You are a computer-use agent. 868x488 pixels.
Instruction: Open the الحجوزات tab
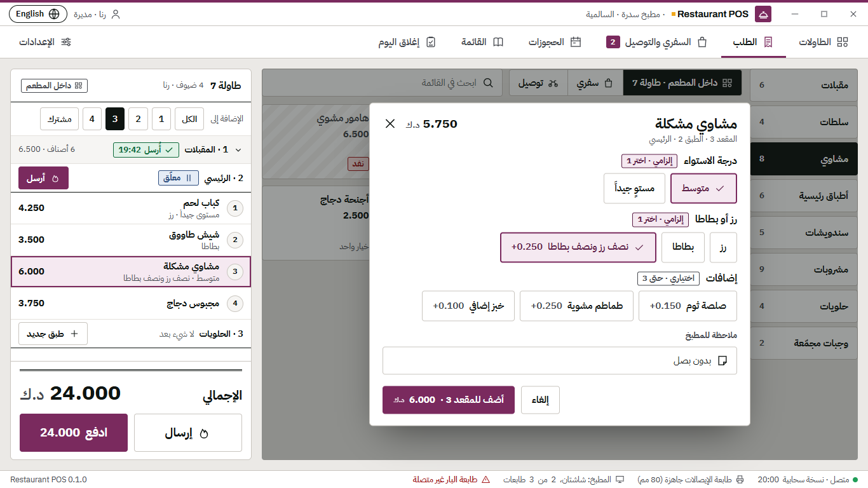[555, 42]
